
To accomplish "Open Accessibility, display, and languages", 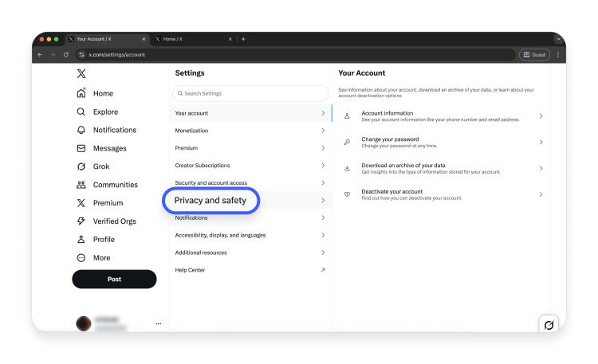I will [250, 235].
